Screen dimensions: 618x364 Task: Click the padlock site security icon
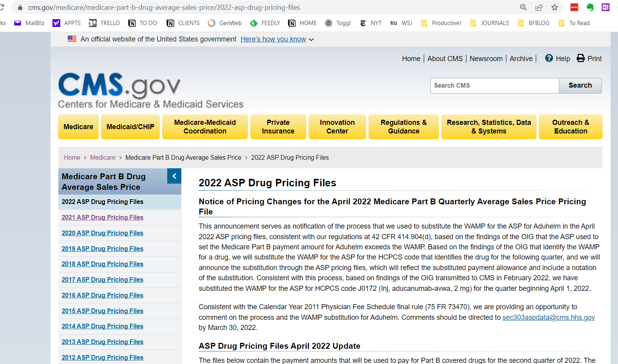coord(20,7)
